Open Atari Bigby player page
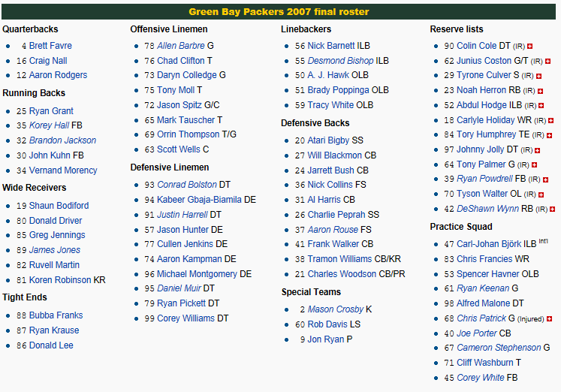This screenshot has height=392, width=561. click(x=328, y=140)
